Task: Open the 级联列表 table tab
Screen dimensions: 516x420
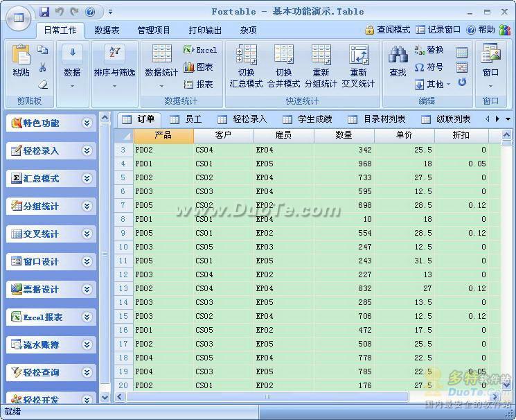Action: tap(446, 119)
